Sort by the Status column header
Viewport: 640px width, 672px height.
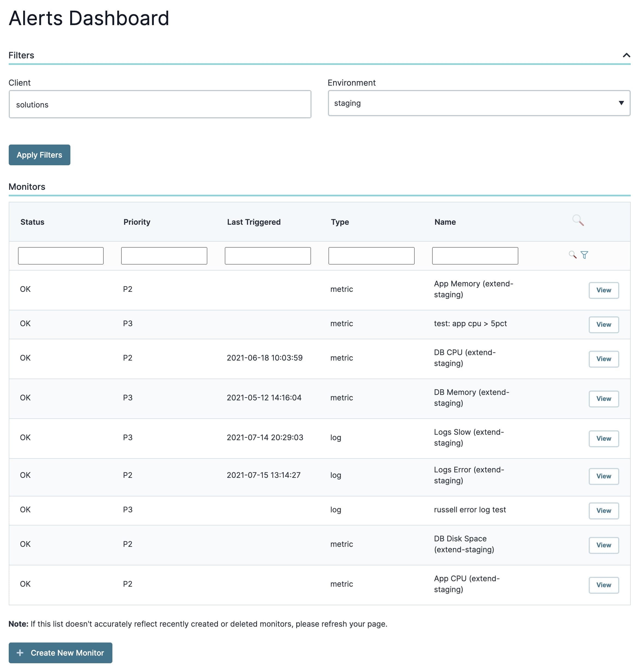(32, 222)
